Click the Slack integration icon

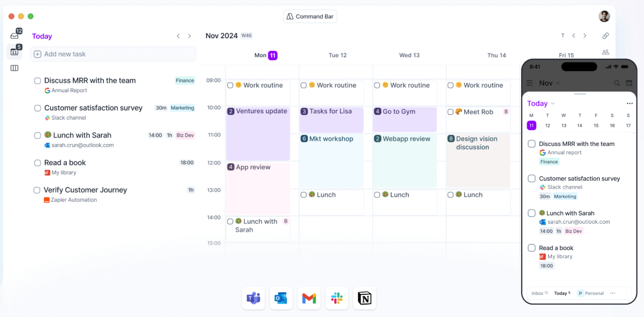[x=337, y=298]
